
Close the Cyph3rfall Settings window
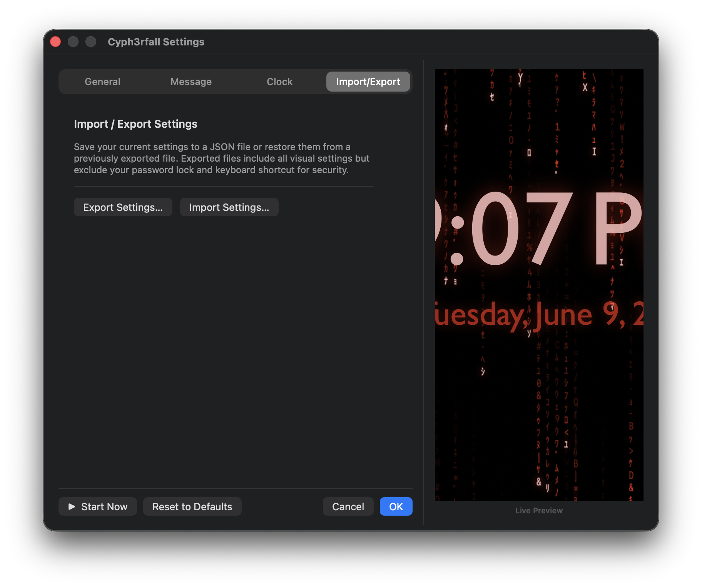coord(55,42)
